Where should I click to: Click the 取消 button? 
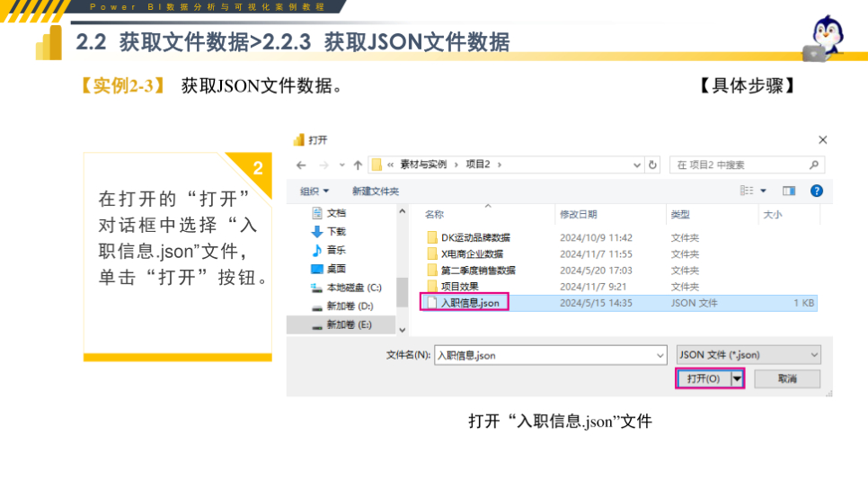click(787, 378)
